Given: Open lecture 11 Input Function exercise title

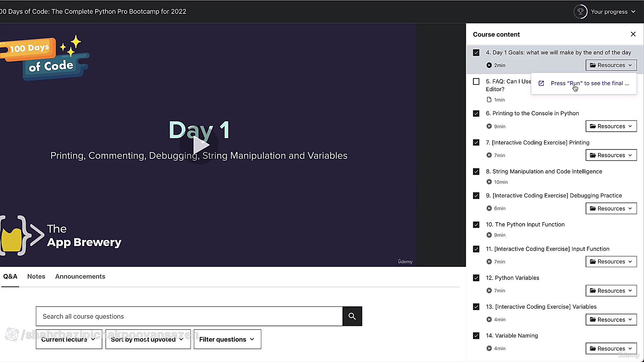Looking at the screenshot, I should click(x=547, y=249).
